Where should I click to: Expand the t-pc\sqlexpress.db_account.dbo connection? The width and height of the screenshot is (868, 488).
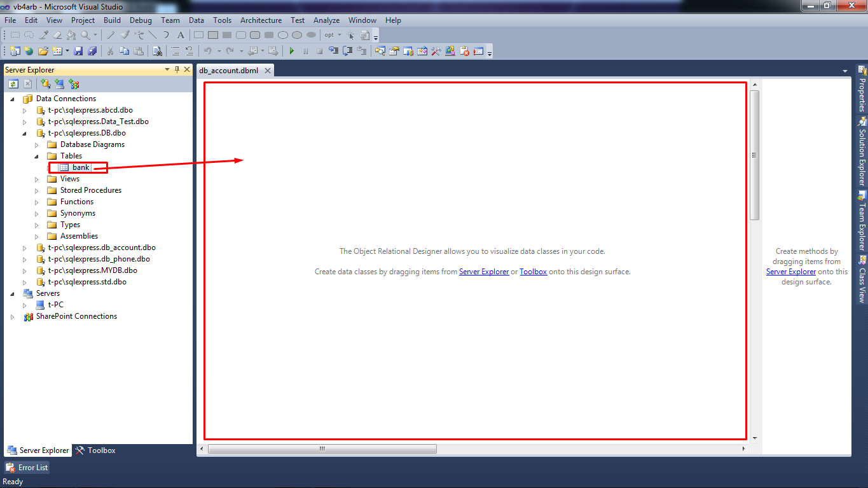coord(25,248)
